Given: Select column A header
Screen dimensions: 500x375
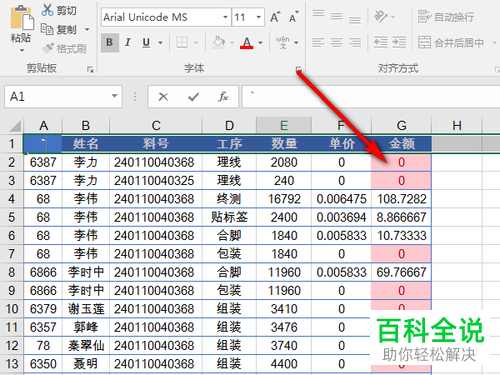Looking at the screenshot, I should coord(43,126).
